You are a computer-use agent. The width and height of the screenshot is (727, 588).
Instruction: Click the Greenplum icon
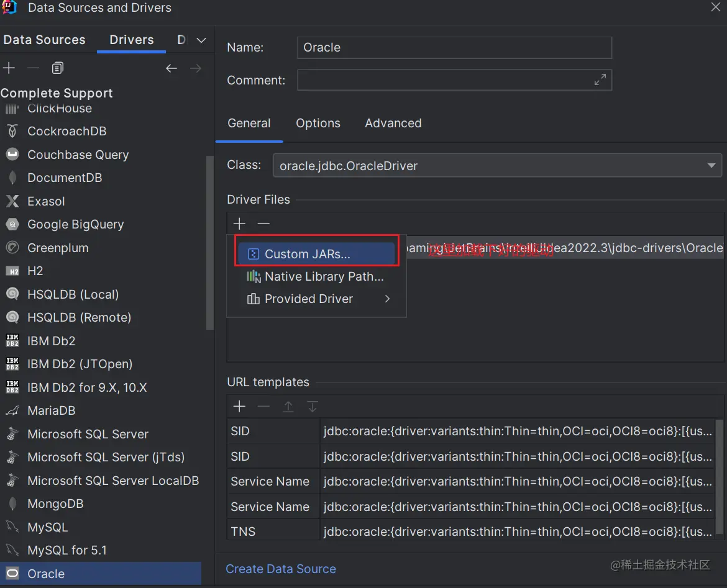(x=12, y=248)
